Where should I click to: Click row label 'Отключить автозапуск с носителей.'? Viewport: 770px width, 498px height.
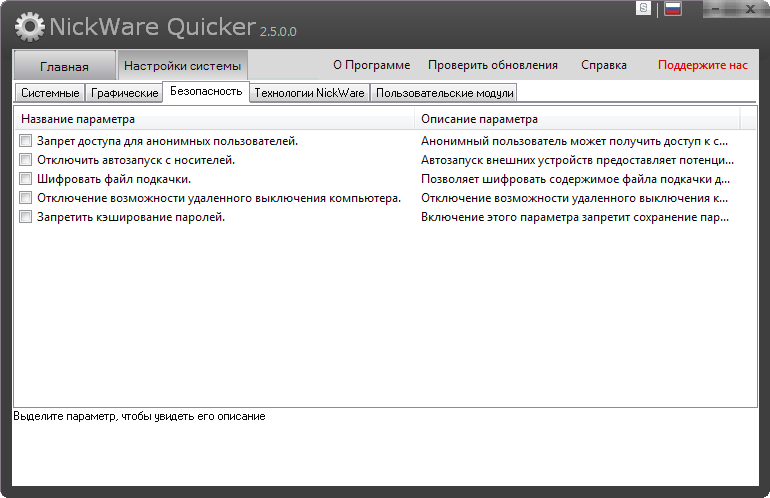136,160
